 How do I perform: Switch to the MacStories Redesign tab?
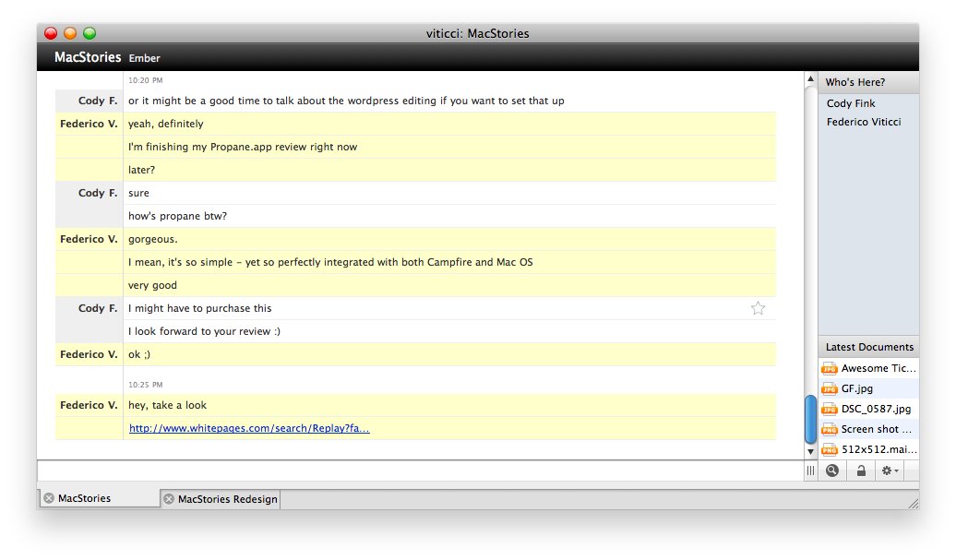pos(221,499)
